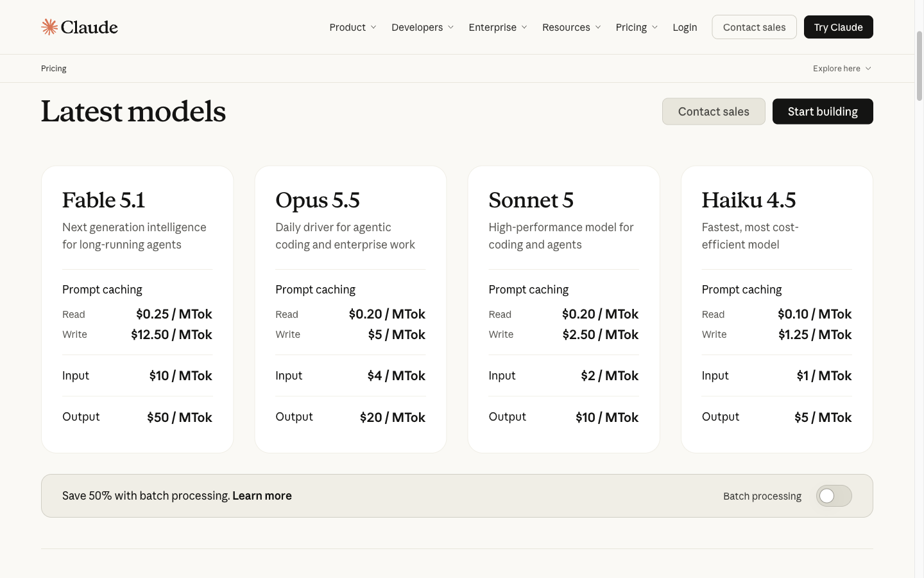Click Haiku 4.5 description text
Viewport: 924px width, 578px height.
coord(750,236)
